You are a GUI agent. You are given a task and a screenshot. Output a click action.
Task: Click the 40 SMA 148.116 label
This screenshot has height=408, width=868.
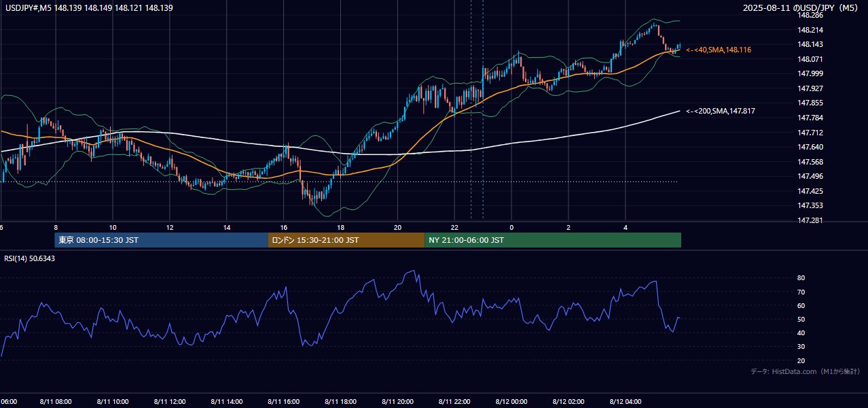(719, 50)
